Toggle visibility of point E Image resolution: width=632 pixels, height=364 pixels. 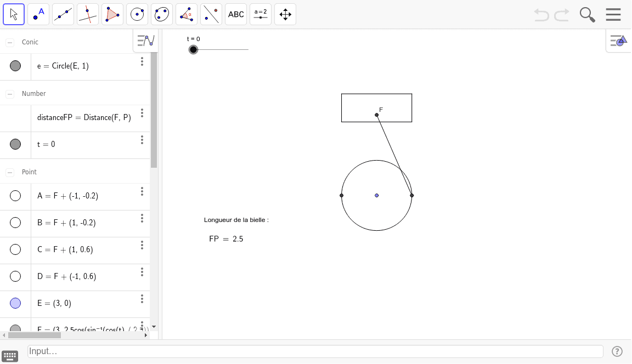click(15, 303)
